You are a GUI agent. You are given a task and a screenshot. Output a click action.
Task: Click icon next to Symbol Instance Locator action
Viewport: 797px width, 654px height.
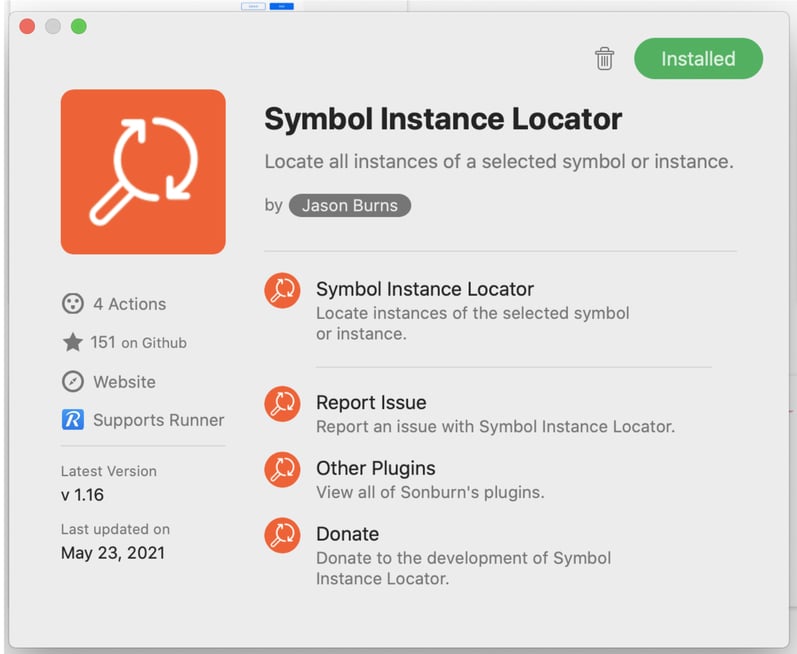[282, 290]
